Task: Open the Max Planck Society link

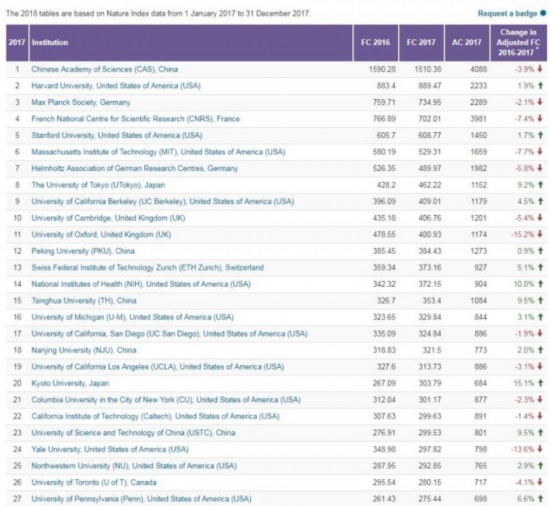Action: tap(81, 102)
